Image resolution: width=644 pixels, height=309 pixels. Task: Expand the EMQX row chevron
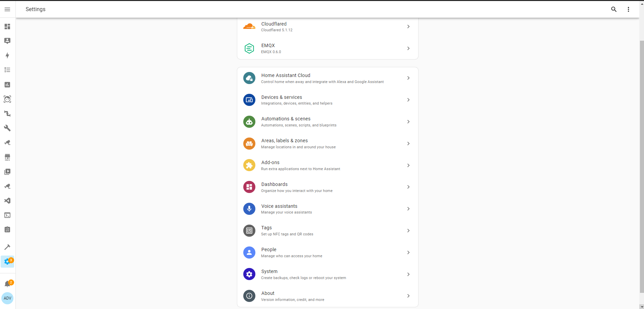click(x=408, y=48)
